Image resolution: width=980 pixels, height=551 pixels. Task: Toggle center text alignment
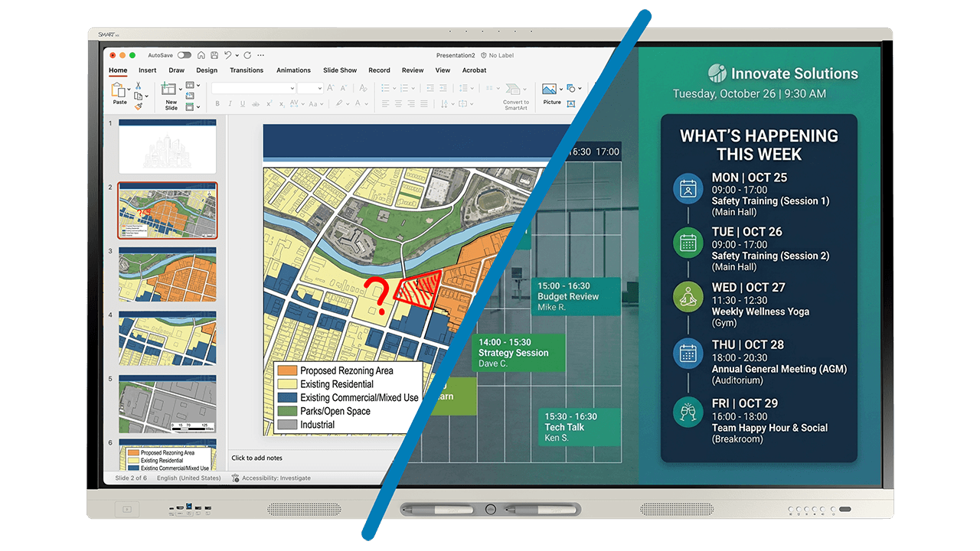pyautogui.click(x=397, y=103)
